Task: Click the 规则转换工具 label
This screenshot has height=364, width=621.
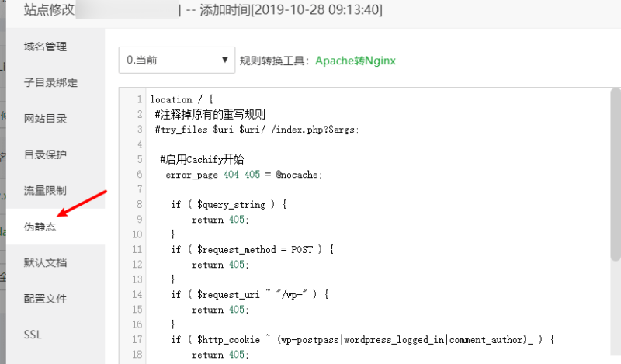Action: (x=274, y=61)
